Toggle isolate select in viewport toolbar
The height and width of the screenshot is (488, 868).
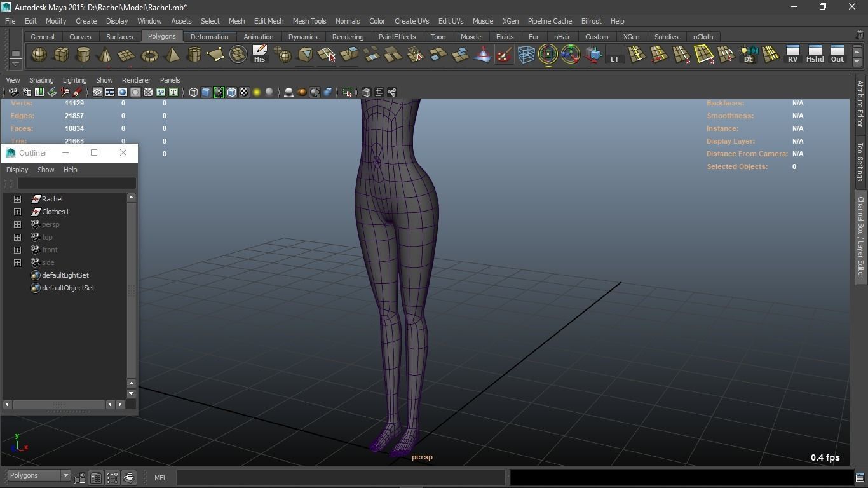pyautogui.click(x=348, y=92)
